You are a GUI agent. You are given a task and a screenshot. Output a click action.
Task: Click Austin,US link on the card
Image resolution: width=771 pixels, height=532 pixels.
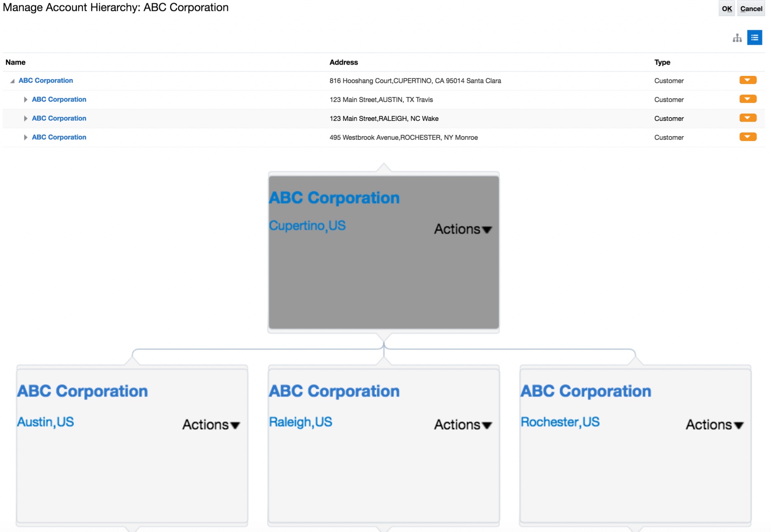pos(45,422)
